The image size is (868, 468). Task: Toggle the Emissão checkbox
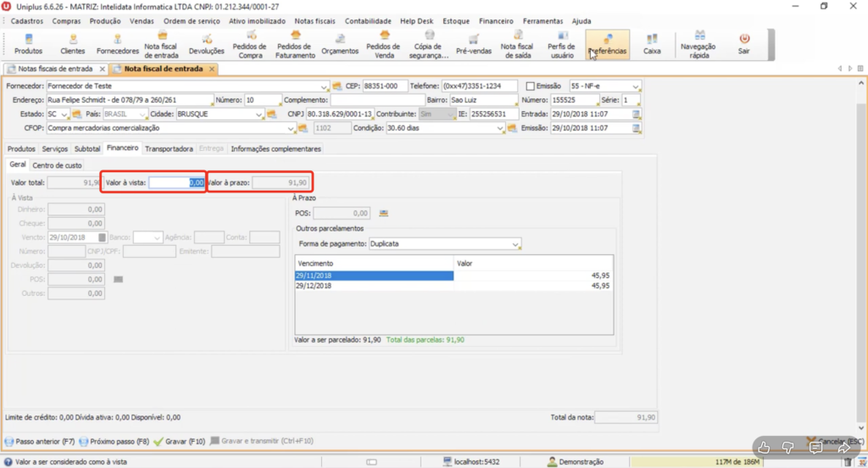pyautogui.click(x=531, y=86)
